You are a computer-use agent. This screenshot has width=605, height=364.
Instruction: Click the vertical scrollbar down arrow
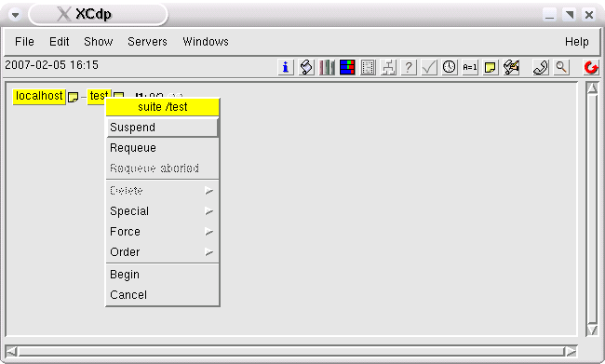(x=592, y=330)
